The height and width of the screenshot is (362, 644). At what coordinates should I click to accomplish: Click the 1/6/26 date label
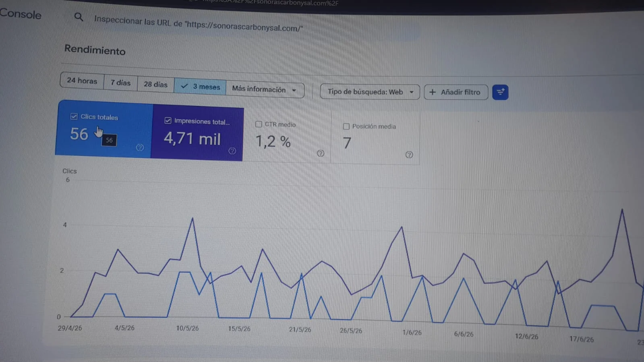[412, 333]
